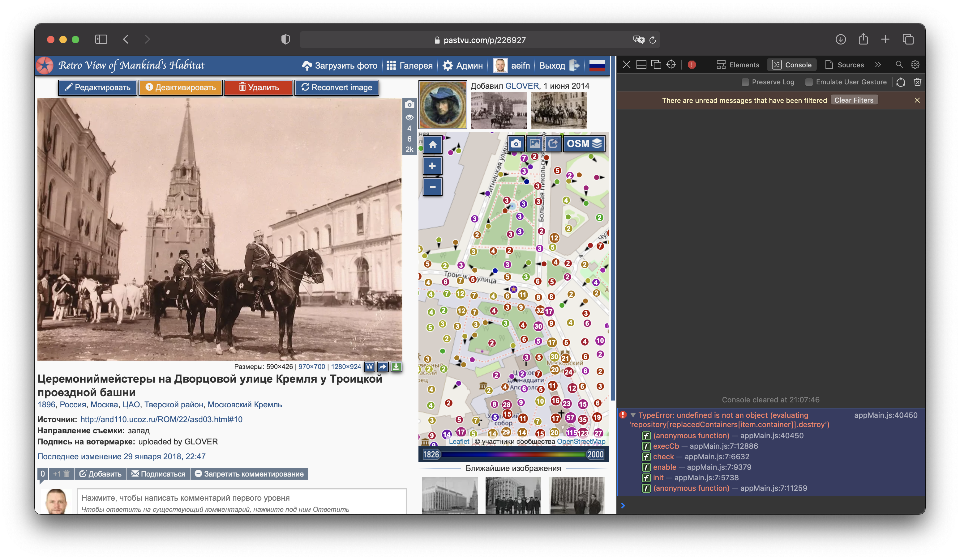Click the download image icon below photo
960x560 pixels.
(396, 367)
